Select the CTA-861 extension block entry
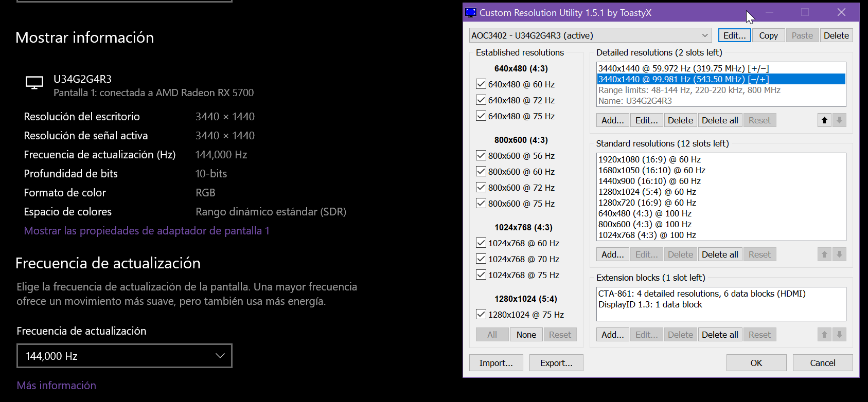This screenshot has width=868, height=402. point(701,294)
